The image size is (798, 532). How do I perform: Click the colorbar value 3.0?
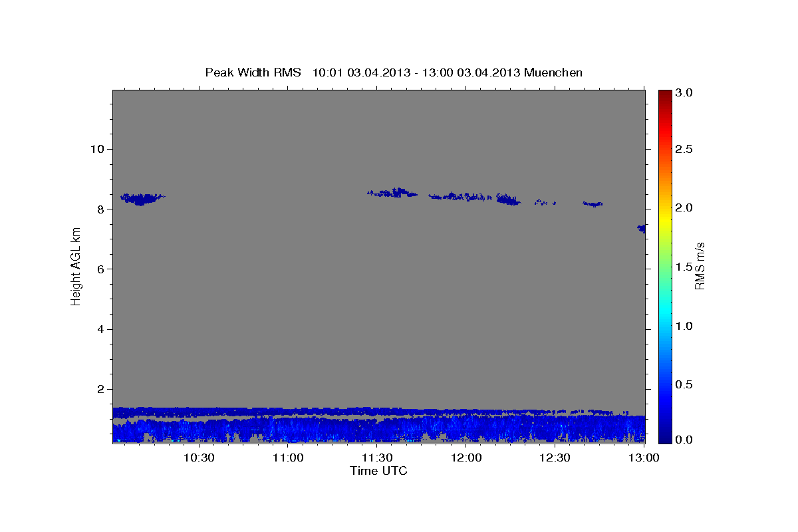685,92
